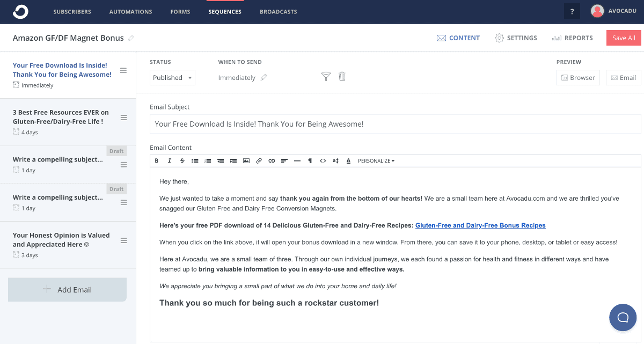This screenshot has height=344, width=644.
Task: Insert an image into the email
Action: (246, 160)
